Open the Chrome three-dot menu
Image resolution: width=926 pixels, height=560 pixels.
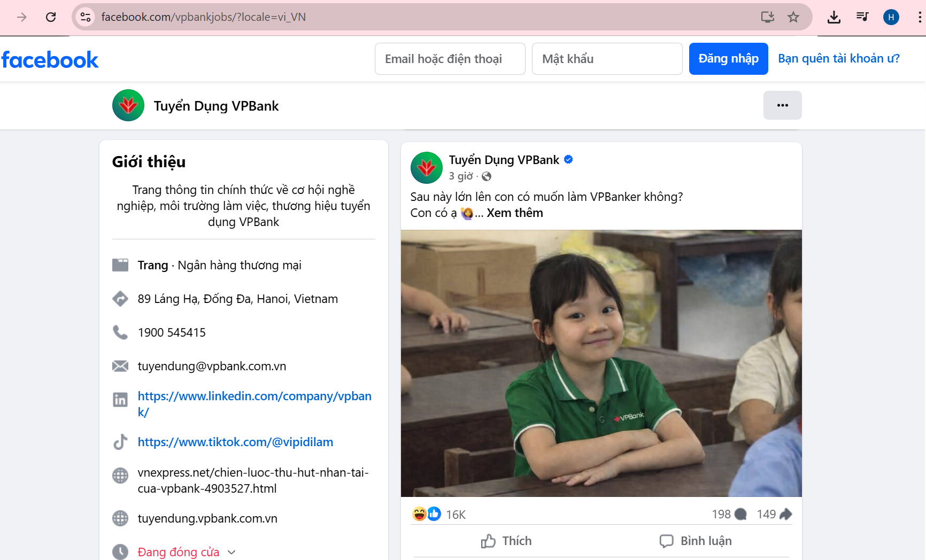pos(919,17)
